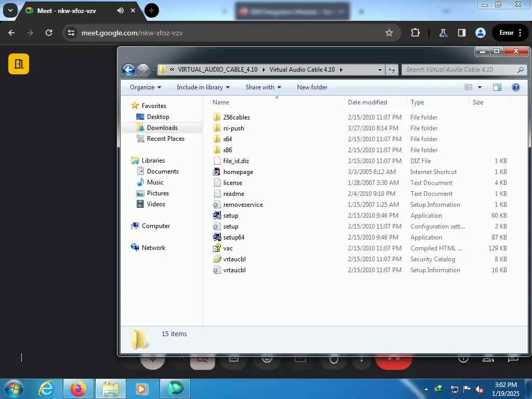Screen dimensions: 532x399
Task: Open the Explorer help icon
Action: coord(516,87)
